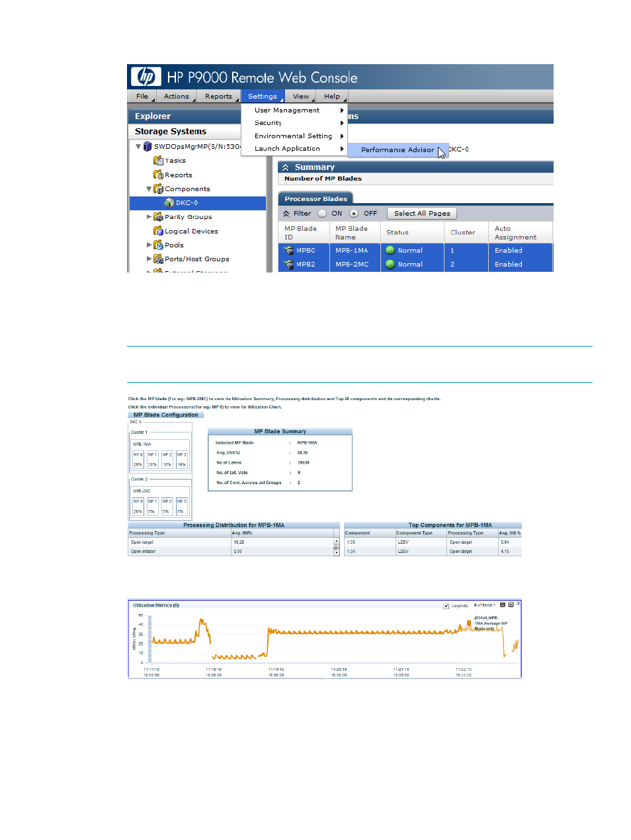Close the Utilization Metrics chart panel
The height and width of the screenshot is (840, 631).
(x=519, y=604)
